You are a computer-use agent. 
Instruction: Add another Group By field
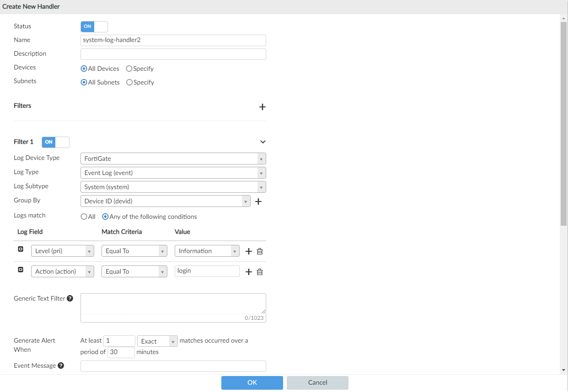[x=258, y=201]
